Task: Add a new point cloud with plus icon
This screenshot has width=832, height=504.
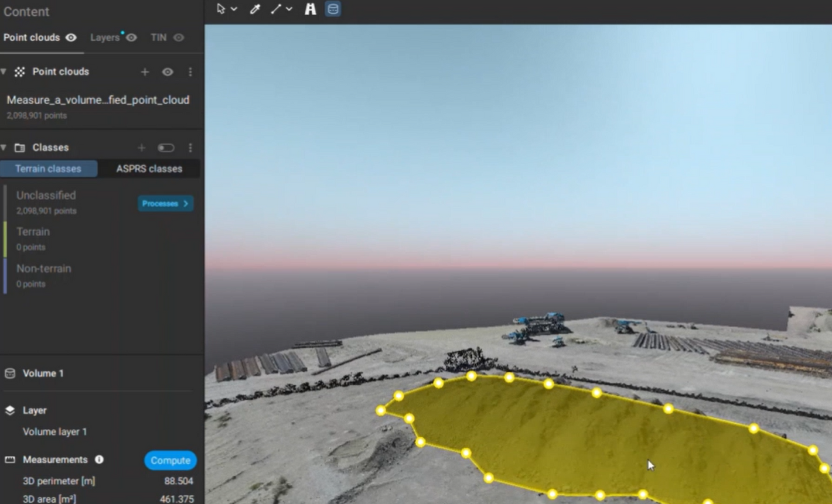Action: tap(145, 72)
